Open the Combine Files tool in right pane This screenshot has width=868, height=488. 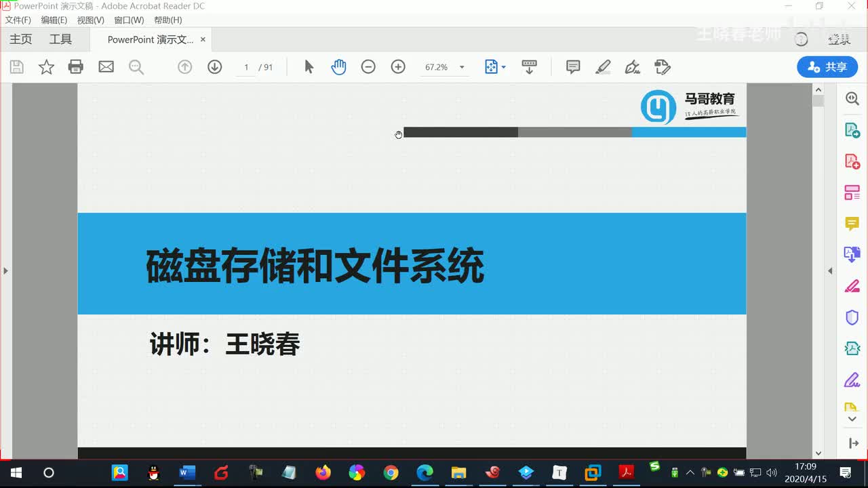click(852, 255)
